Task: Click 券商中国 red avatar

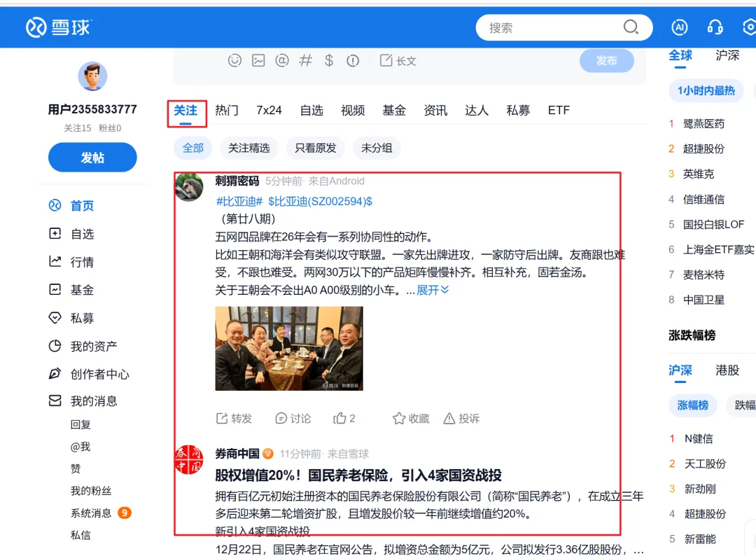Action: click(x=189, y=459)
